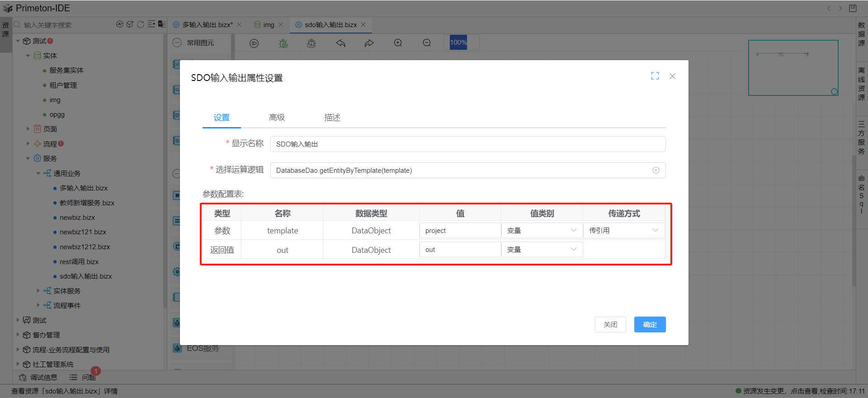Clear the selected operation logic field
The height and width of the screenshot is (398, 868).
click(x=656, y=171)
